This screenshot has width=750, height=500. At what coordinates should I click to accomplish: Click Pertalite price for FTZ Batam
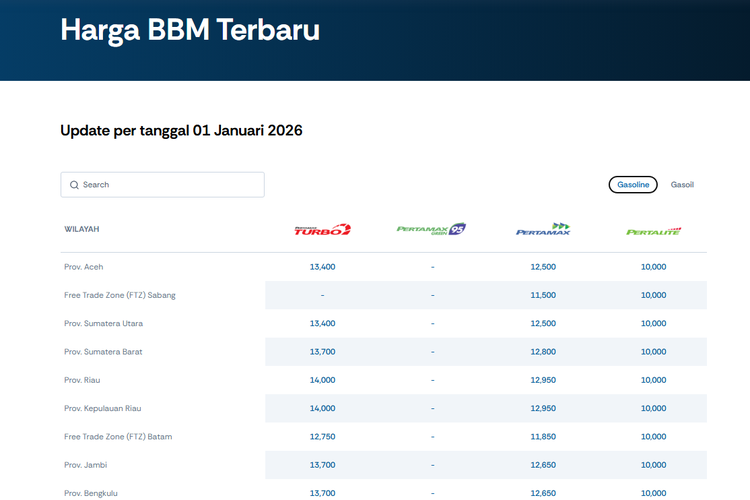pos(653,436)
